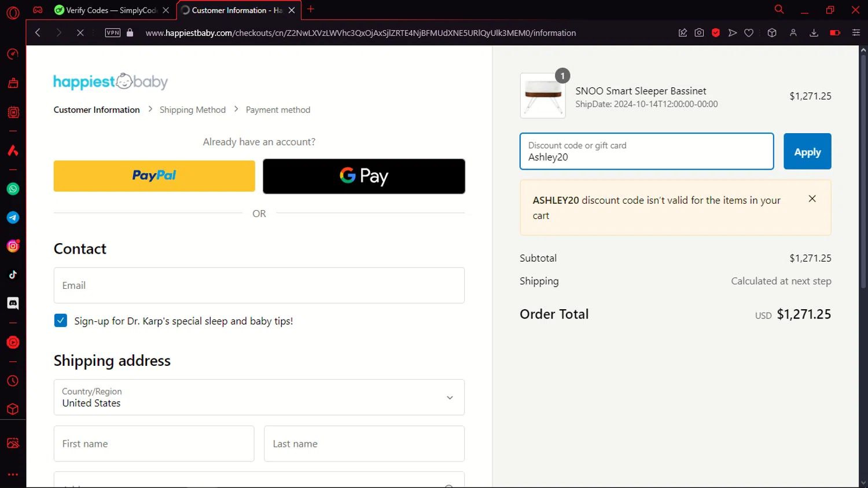Go back to previous page
Screen dimensions: 868x488
pos(38,33)
